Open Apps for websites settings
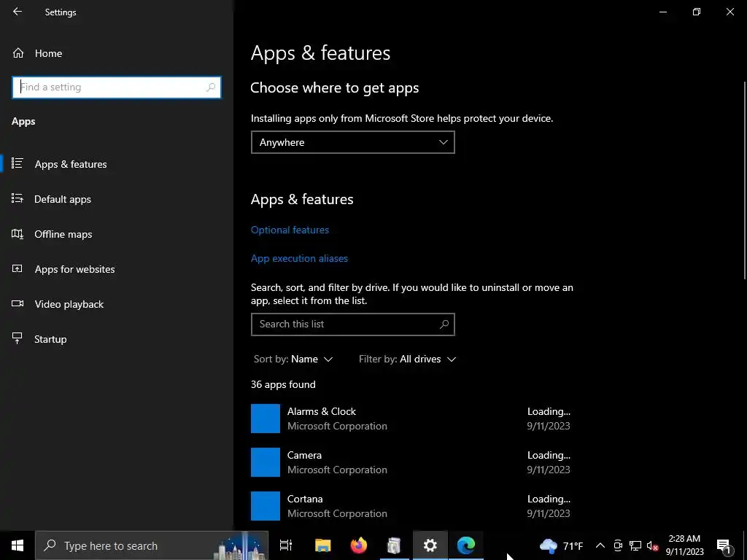Image resolution: width=747 pixels, height=560 pixels. (117, 269)
